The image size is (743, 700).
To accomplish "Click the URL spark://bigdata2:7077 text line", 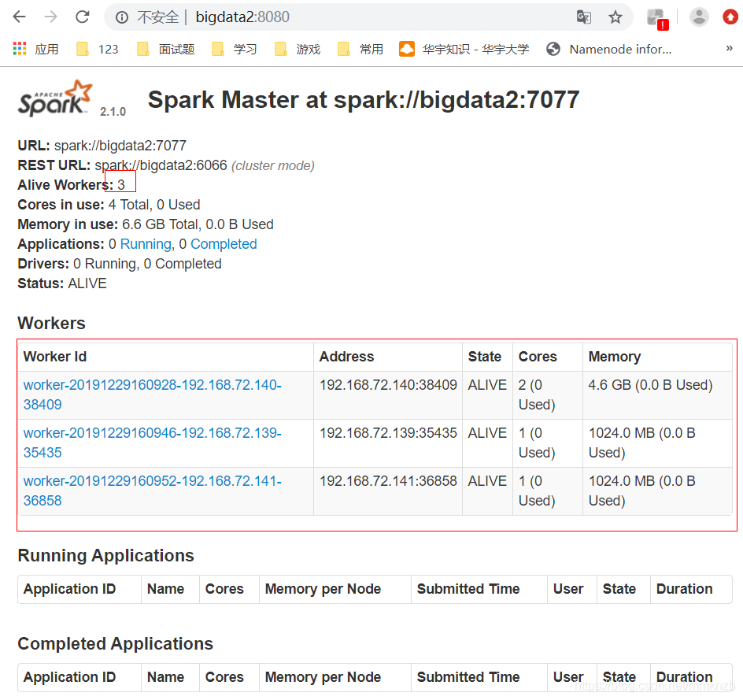I will pos(102,146).
